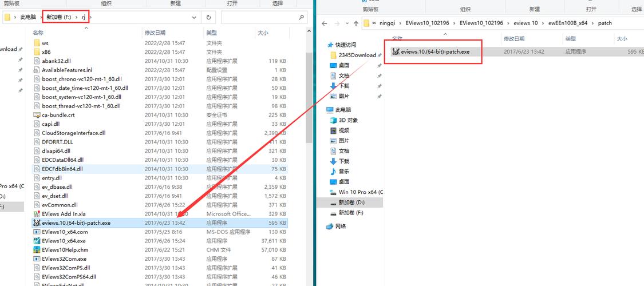Go up one level in right window
Image resolution: width=644 pixels, height=286 pixels.
tap(355, 23)
